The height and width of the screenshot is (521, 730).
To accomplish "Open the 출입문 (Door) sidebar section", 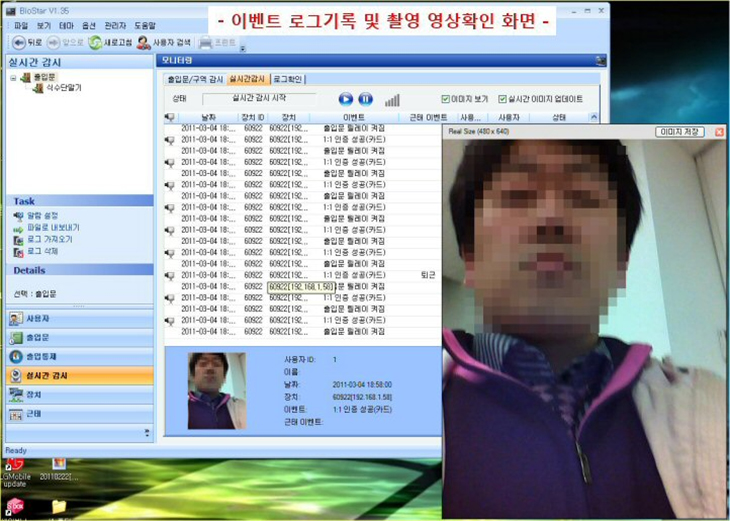I will click(78, 337).
